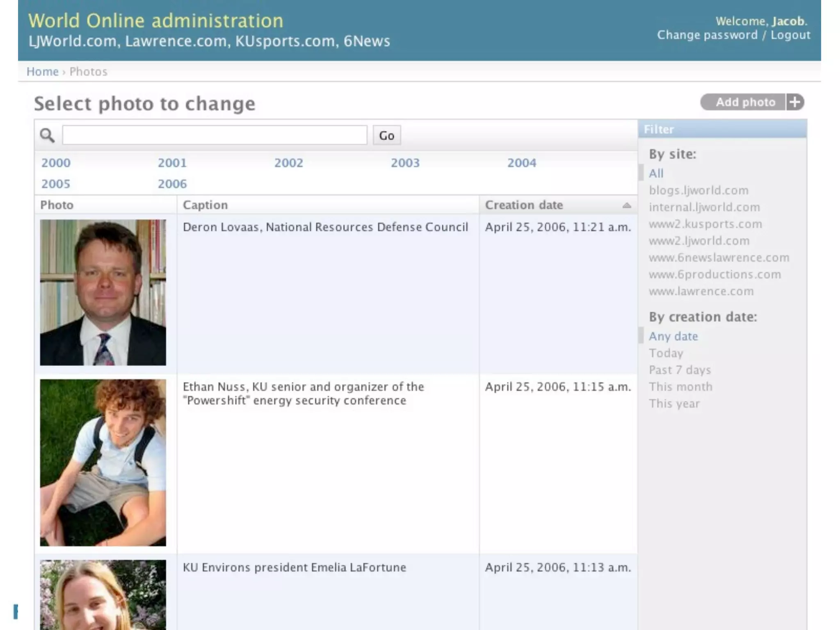Click the Add photo button

point(745,102)
